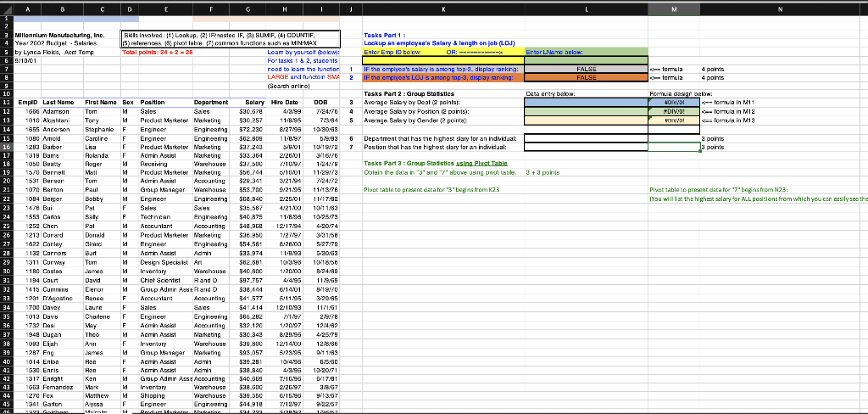Click 'Pivot table to present data for "3" begins from K23'
This screenshot has width=868, height=414.
click(x=431, y=189)
